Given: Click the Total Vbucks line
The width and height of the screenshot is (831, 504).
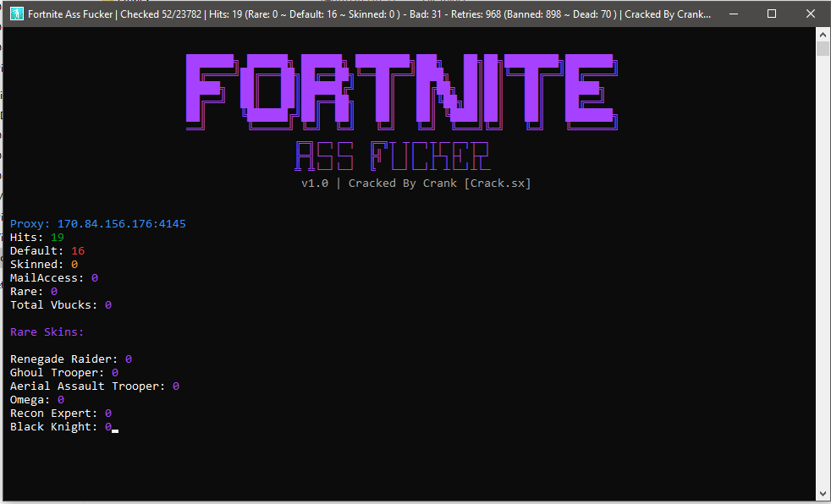Looking at the screenshot, I should click(61, 305).
